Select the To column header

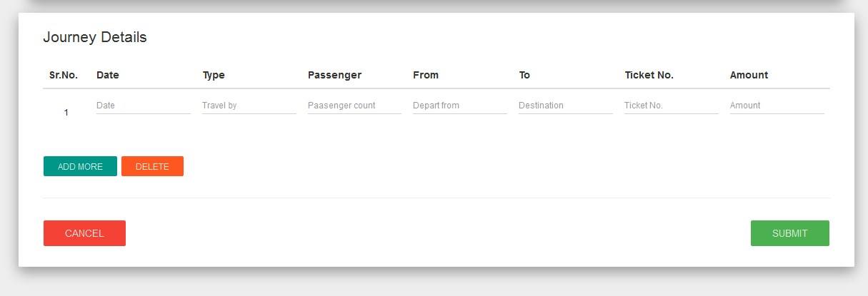524,75
